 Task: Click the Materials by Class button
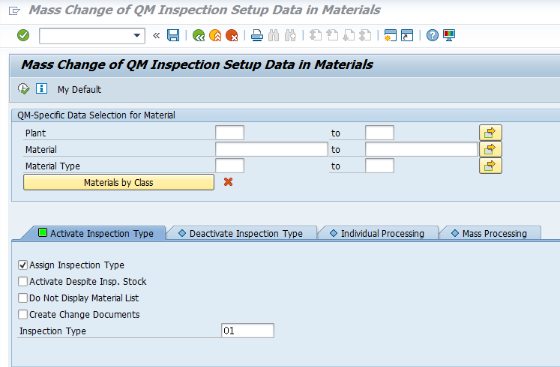(x=119, y=182)
